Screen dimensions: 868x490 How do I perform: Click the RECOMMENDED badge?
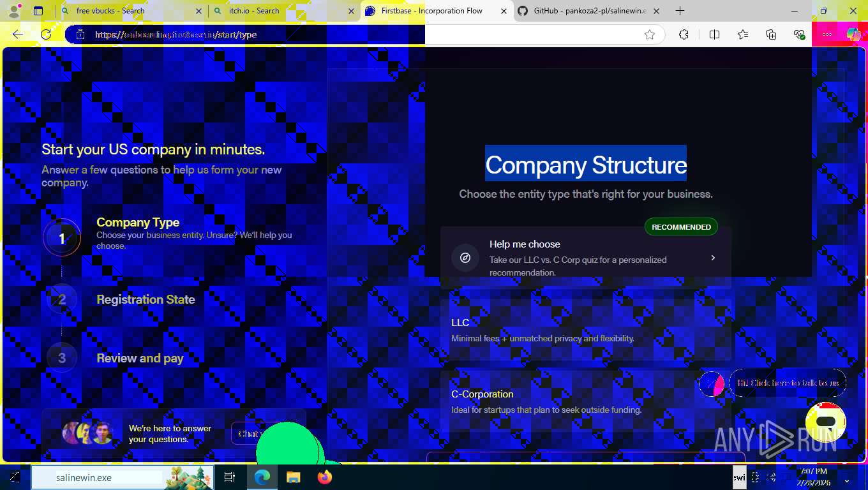681,227
